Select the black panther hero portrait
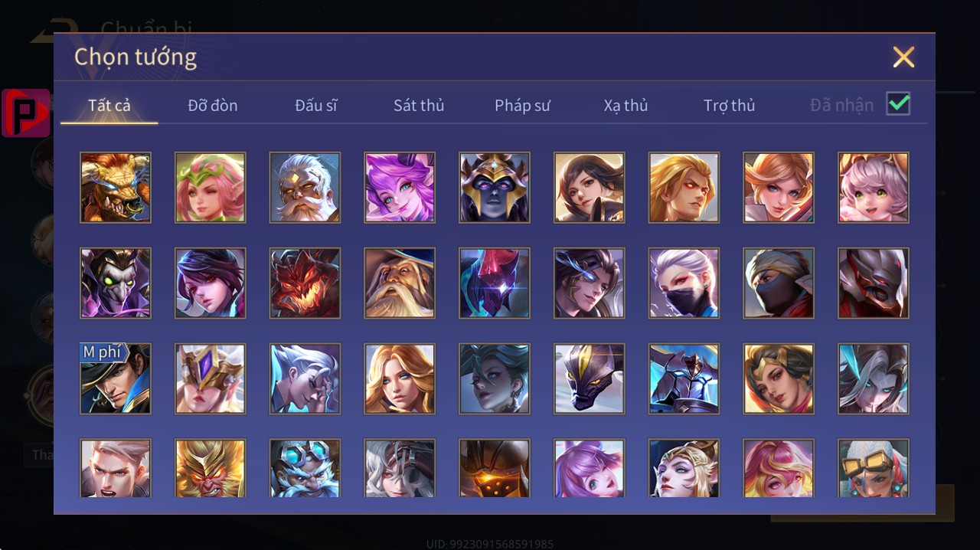The image size is (980, 550). click(x=590, y=379)
